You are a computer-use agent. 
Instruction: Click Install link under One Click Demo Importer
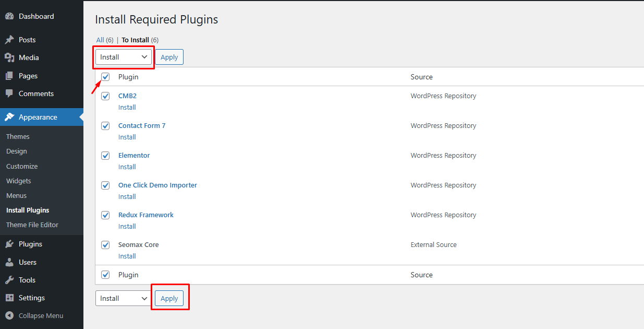(127, 196)
